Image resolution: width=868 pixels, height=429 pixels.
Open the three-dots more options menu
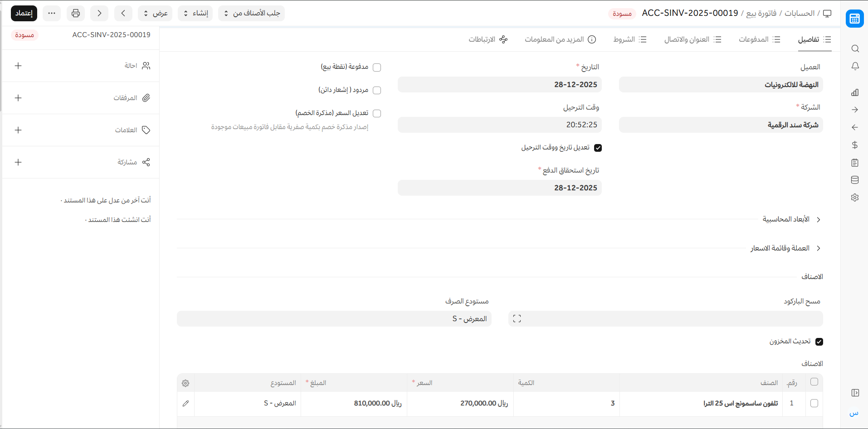[52, 13]
